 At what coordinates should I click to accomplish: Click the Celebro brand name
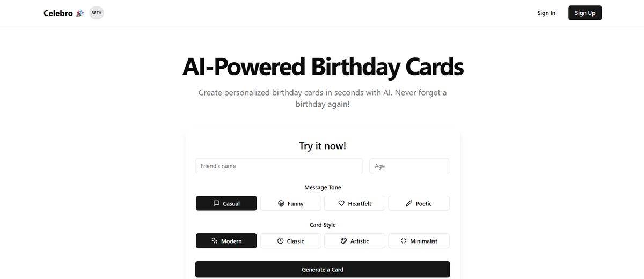[58, 13]
